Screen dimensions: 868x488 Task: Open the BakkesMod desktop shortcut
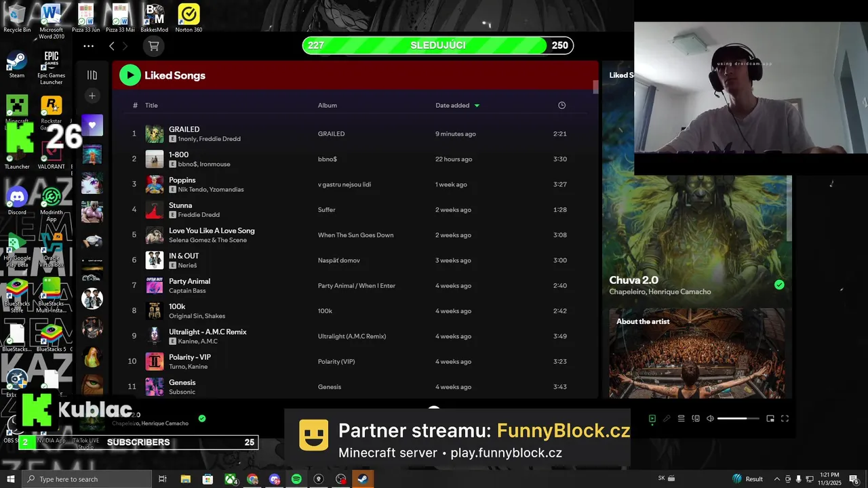155,18
